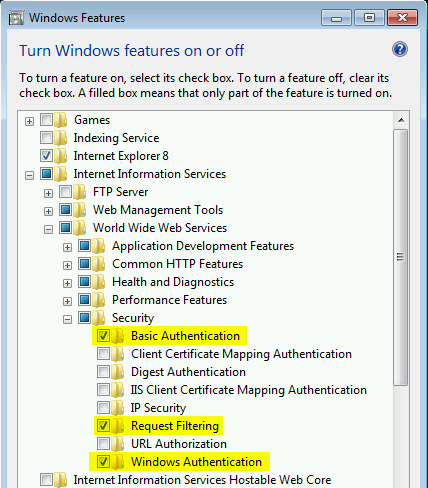Enable the Indexing Service checkbox
The height and width of the screenshot is (488, 428).
[46, 137]
